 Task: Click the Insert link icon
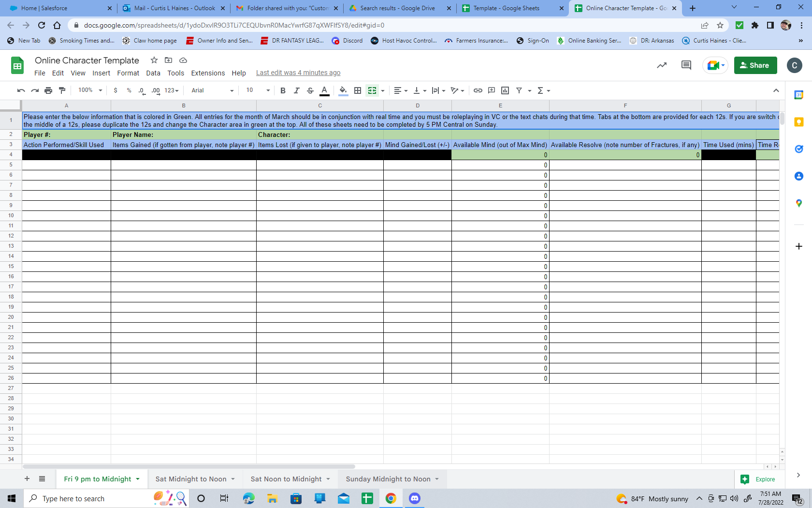[478, 90]
